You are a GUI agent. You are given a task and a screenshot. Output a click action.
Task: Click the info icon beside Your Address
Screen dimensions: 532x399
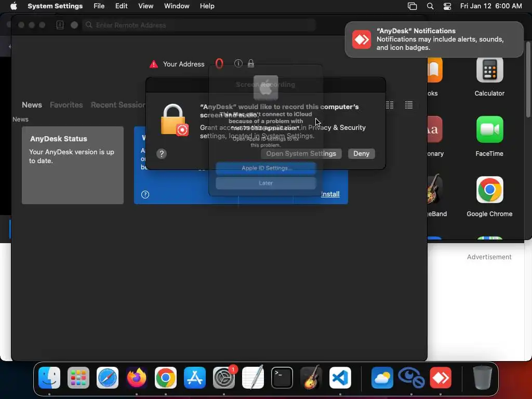pos(238,63)
